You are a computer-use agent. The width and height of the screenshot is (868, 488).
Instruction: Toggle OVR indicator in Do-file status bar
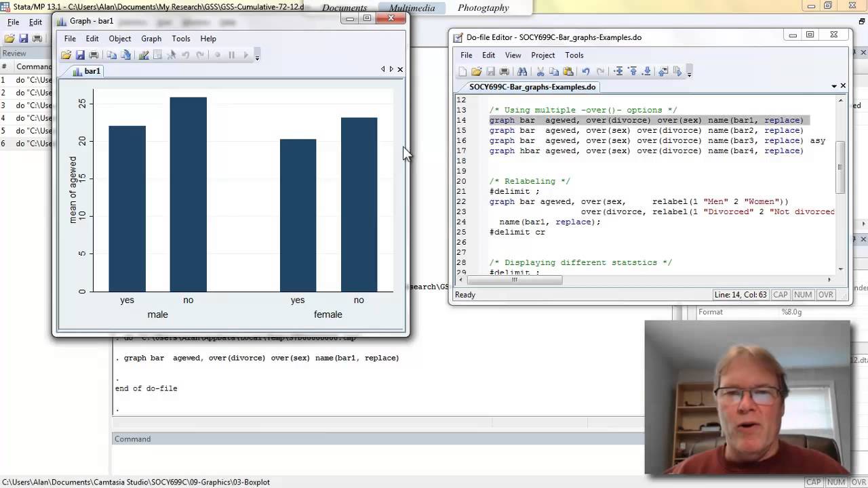[x=825, y=295]
